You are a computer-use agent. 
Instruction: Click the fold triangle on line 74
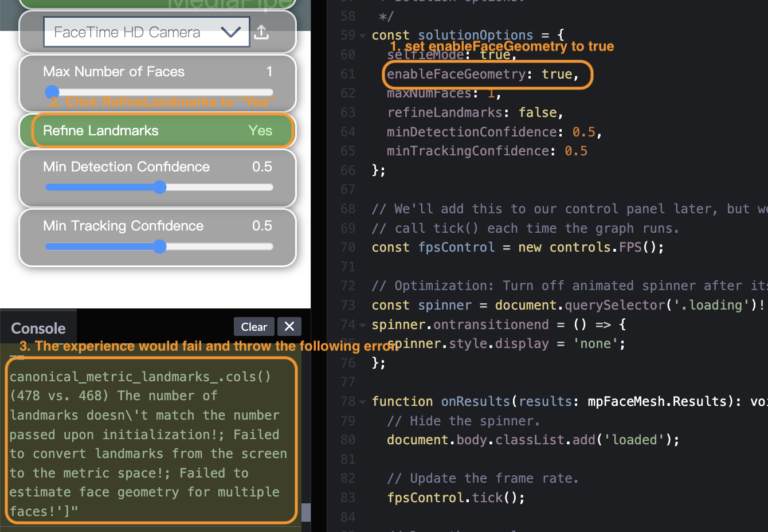(x=362, y=324)
